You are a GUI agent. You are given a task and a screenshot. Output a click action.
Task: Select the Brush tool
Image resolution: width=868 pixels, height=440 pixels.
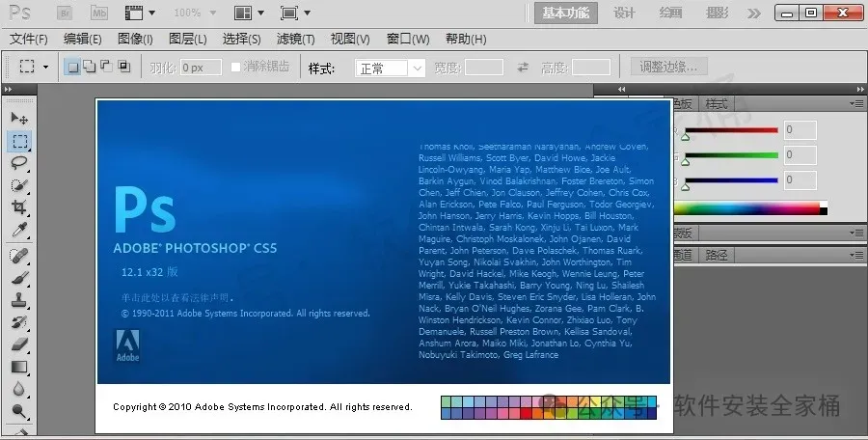19,278
